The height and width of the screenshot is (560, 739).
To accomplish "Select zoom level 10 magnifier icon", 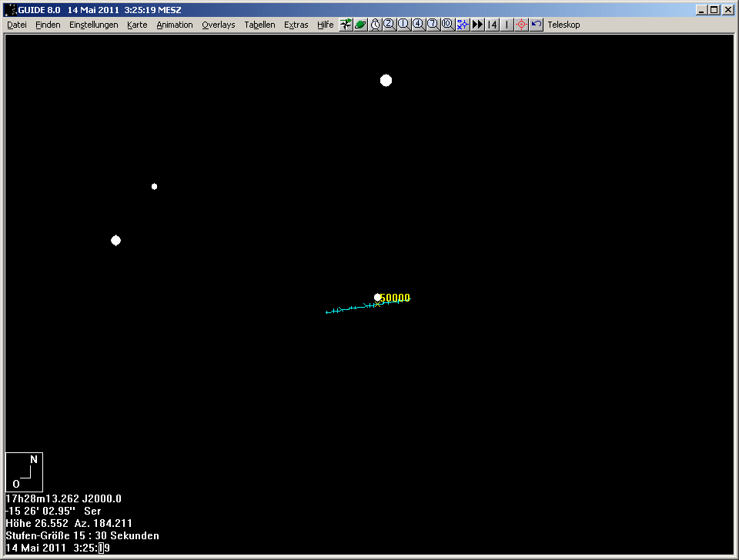I will click(x=447, y=25).
